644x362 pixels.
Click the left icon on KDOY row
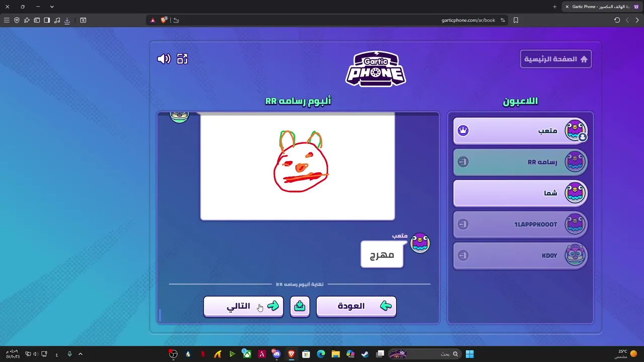coord(463,255)
